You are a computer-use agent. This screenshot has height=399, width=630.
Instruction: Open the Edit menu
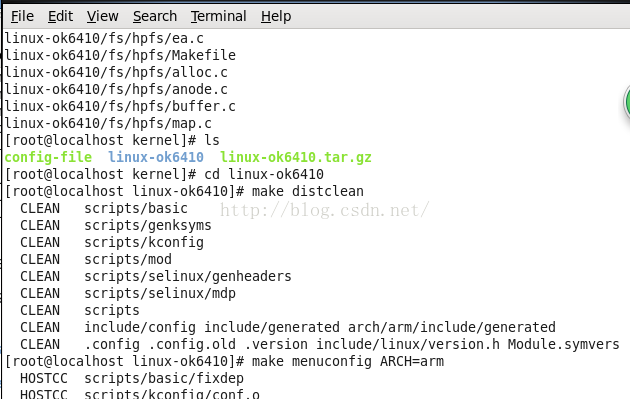coord(60,16)
